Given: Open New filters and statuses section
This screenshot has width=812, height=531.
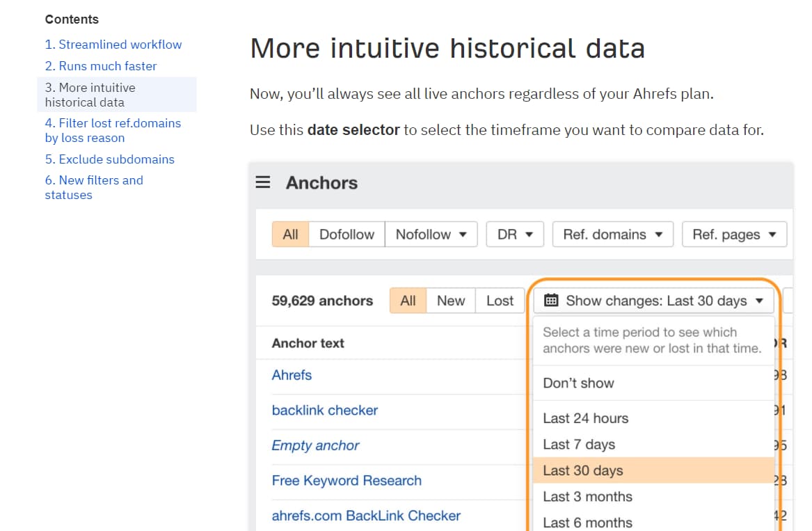Looking at the screenshot, I should coord(94,187).
